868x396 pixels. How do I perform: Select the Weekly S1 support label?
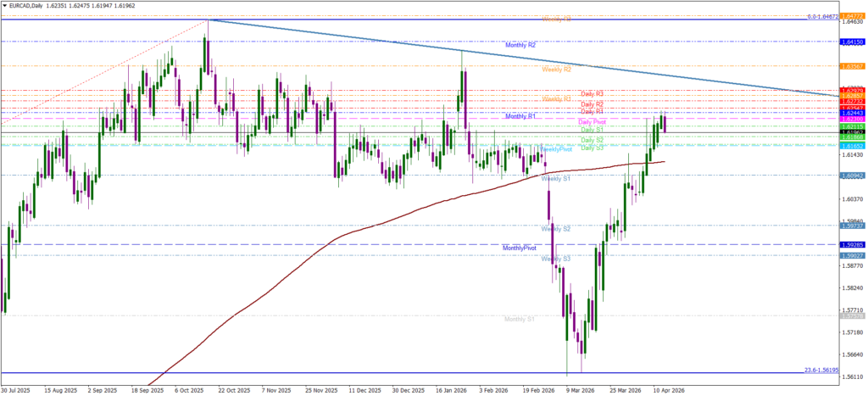pyautogui.click(x=556, y=180)
